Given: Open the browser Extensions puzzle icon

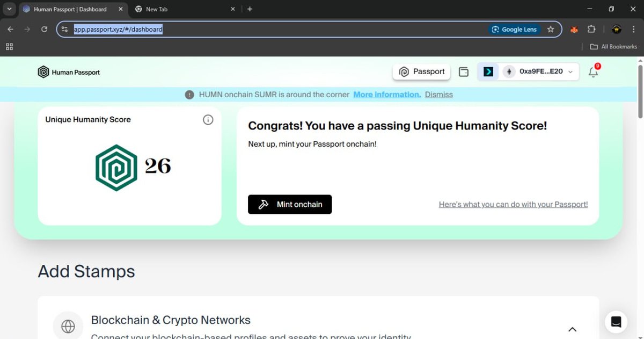Looking at the screenshot, I should 591,30.
